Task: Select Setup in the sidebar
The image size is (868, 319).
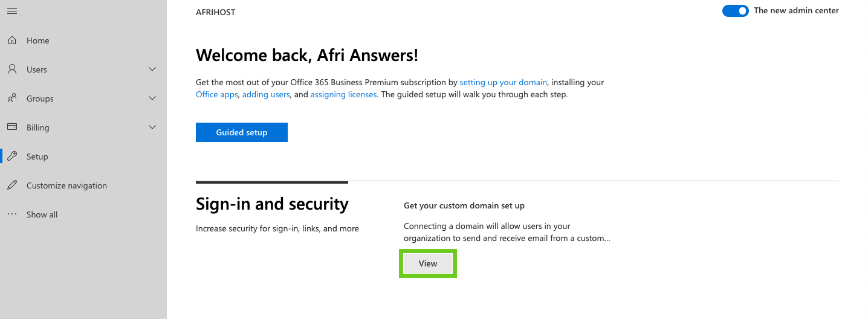Action: (x=37, y=156)
